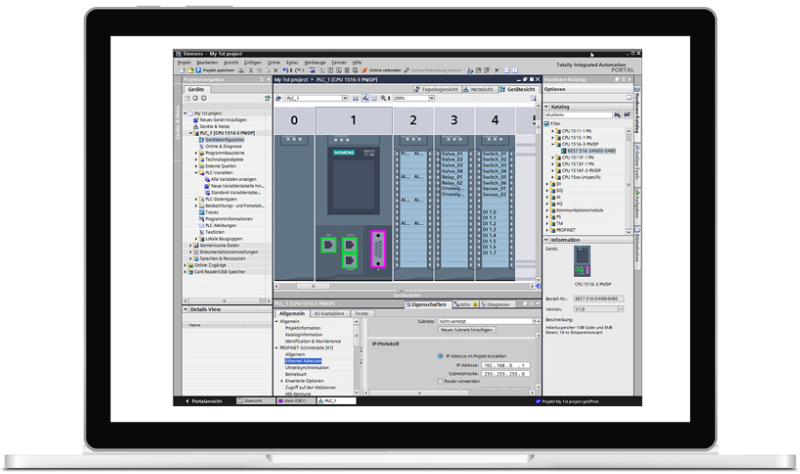Collapse the Projektnavigation panel arrow
The height and width of the screenshot is (474, 800).
268,79
